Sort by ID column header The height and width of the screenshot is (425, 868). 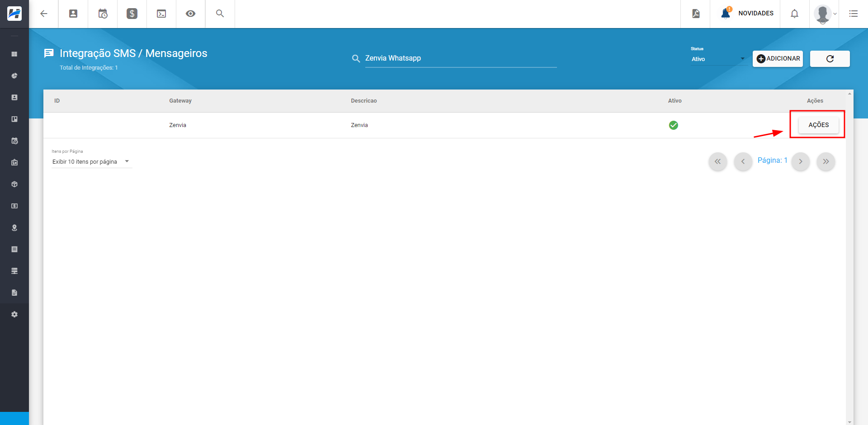coord(57,101)
